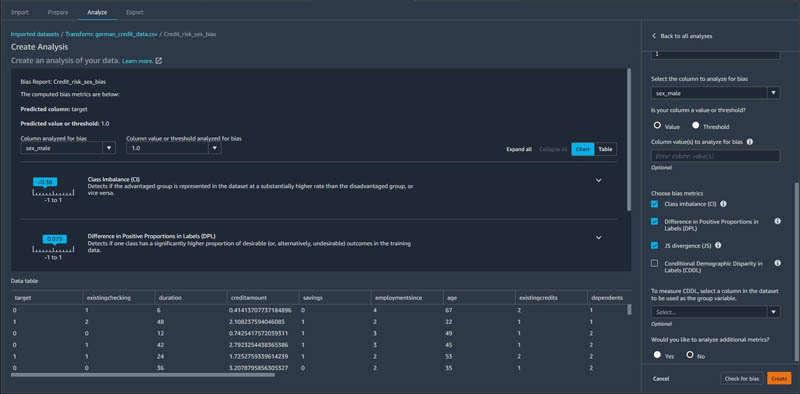800x394 pixels.
Task: Click info icon next to Class imbalance (CI)
Action: point(723,204)
